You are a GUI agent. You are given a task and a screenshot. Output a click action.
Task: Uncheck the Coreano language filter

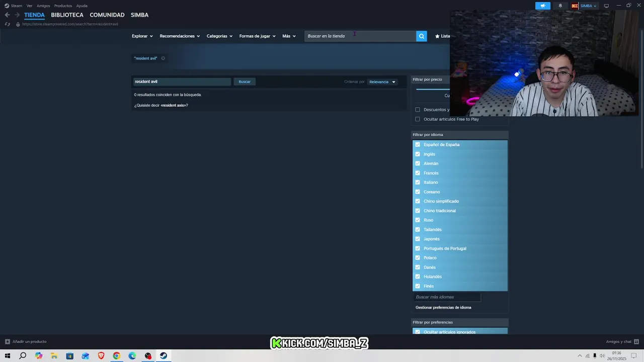click(x=418, y=192)
